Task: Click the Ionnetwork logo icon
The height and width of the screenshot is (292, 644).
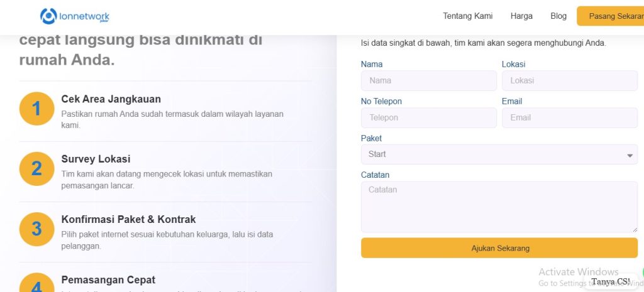Action: point(48,16)
